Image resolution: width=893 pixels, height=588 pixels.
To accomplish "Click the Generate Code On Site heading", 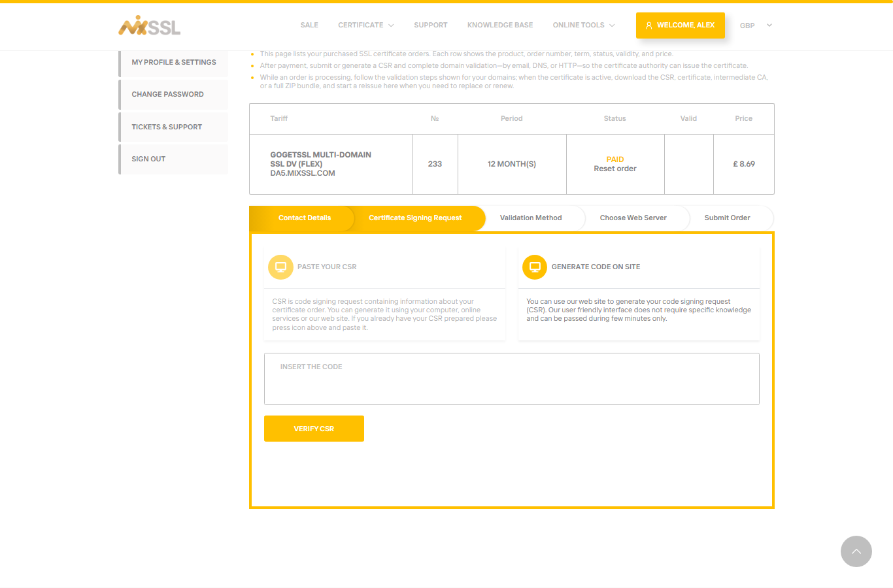I will tap(596, 267).
